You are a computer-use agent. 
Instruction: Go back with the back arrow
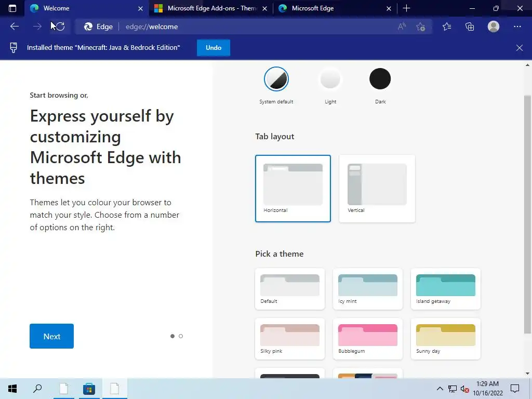pyautogui.click(x=15, y=26)
